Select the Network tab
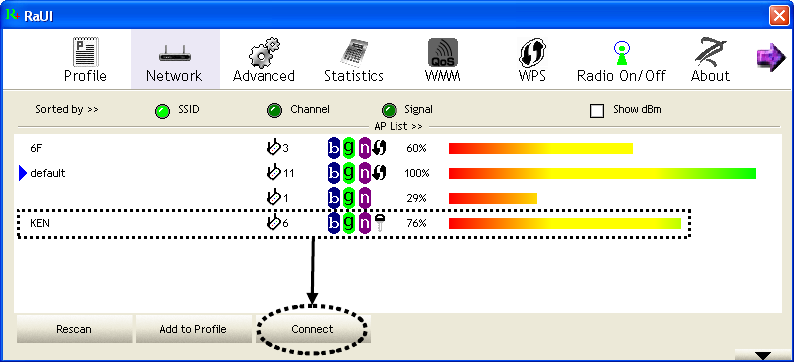This screenshot has height=362, width=794. coord(175,59)
